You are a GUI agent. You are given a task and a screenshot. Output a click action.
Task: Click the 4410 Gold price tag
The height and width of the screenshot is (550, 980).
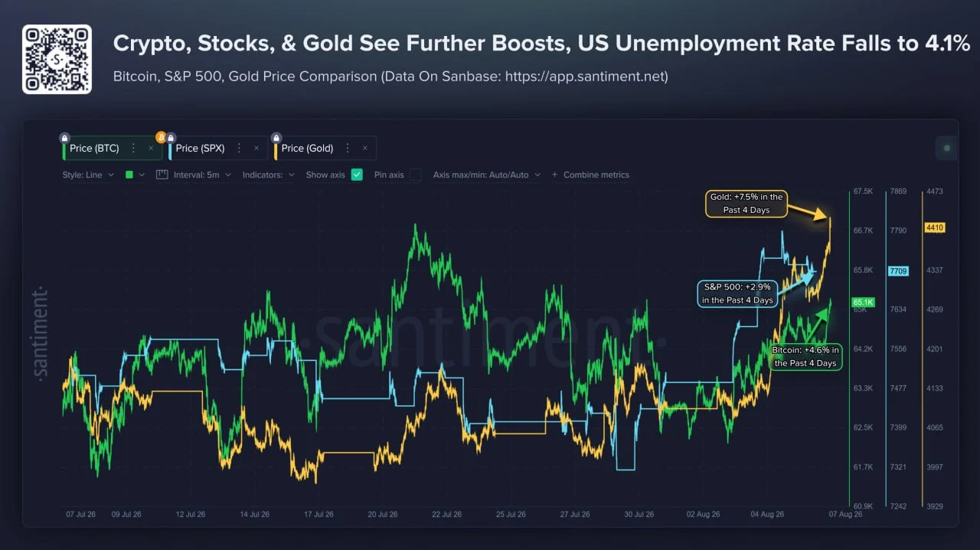tap(935, 227)
